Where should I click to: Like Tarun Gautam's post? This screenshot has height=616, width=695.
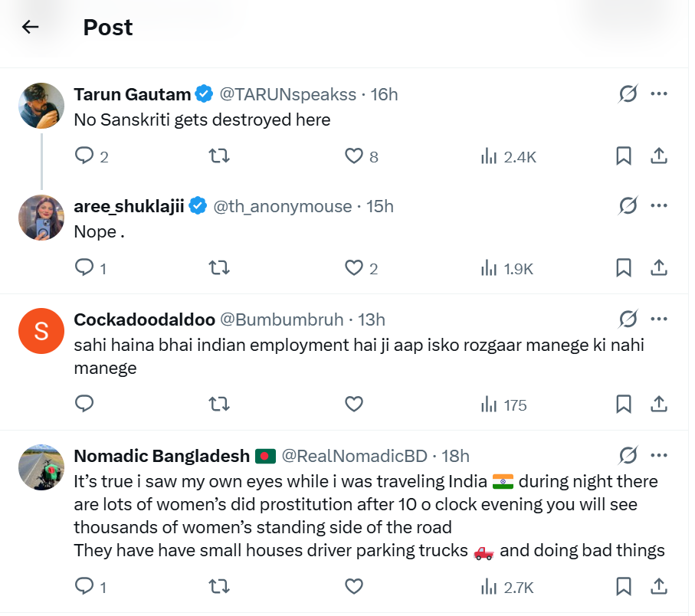pyautogui.click(x=353, y=156)
